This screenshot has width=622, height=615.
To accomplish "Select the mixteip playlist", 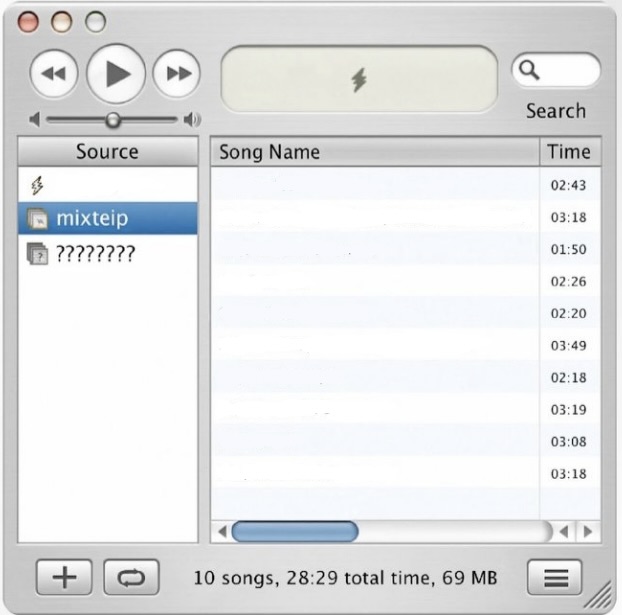I will 108,218.
